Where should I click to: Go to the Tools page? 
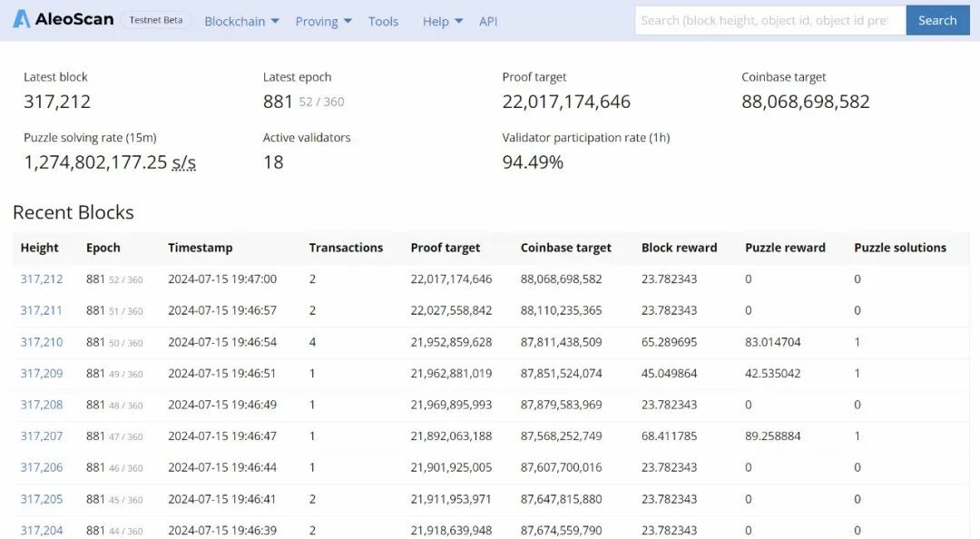[383, 21]
